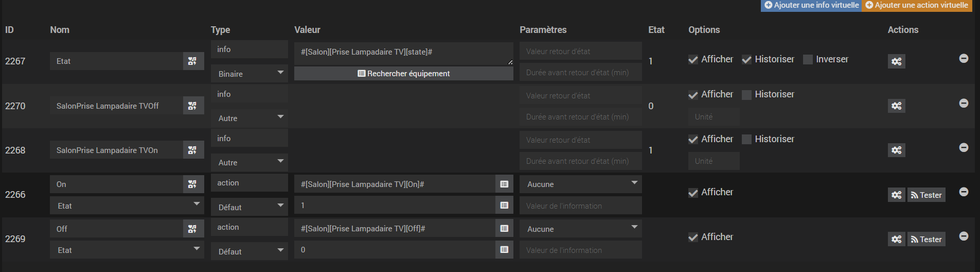Click the list icon next to value 0
The width and height of the screenshot is (980, 272).
[504, 249]
